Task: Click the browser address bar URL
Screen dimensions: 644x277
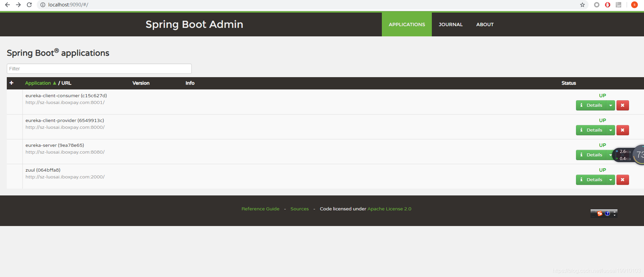Action: 68,5
